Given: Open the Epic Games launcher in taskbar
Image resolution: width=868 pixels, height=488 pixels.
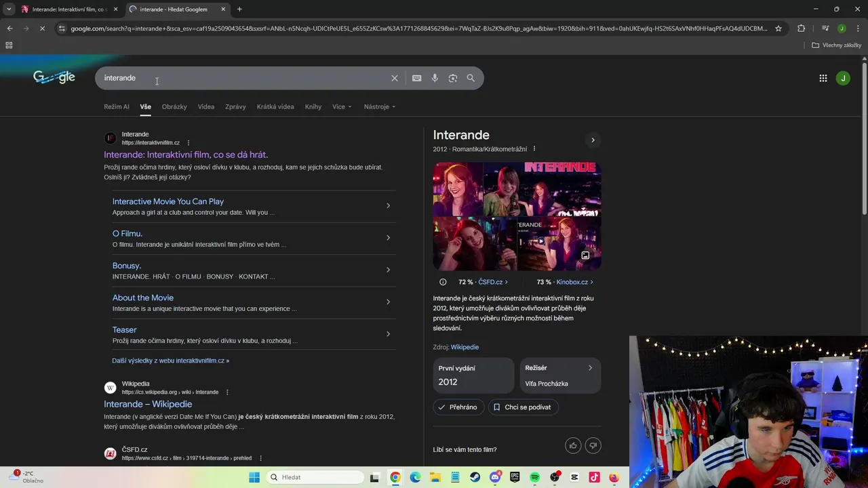Looking at the screenshot, I should click(x=515, y=477).
